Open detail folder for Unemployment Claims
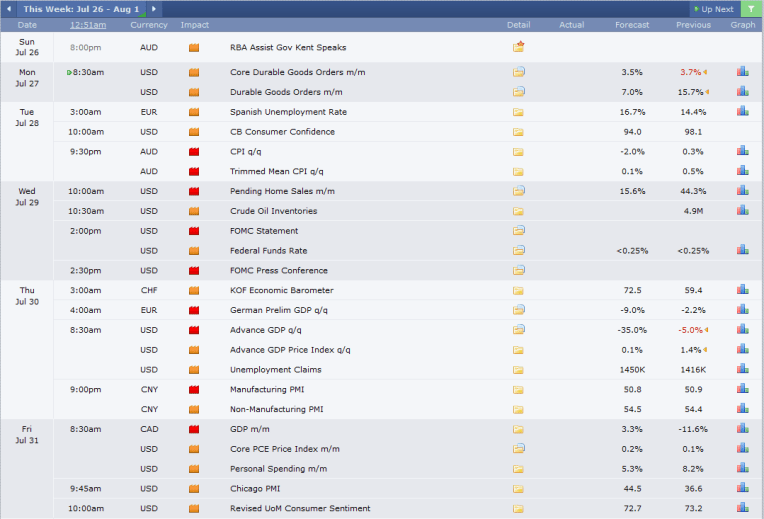764x519 pixels. (518, 370)
